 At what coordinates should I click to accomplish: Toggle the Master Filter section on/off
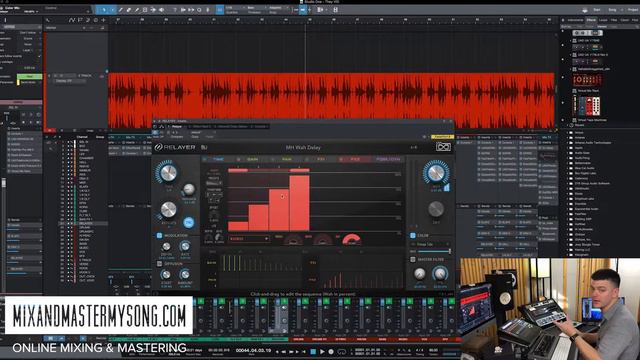pos(413,259)
